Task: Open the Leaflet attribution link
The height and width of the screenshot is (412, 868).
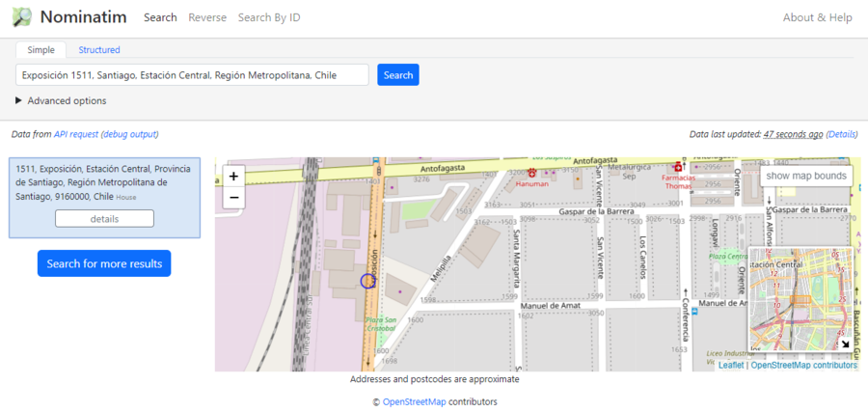Action: 731,366
